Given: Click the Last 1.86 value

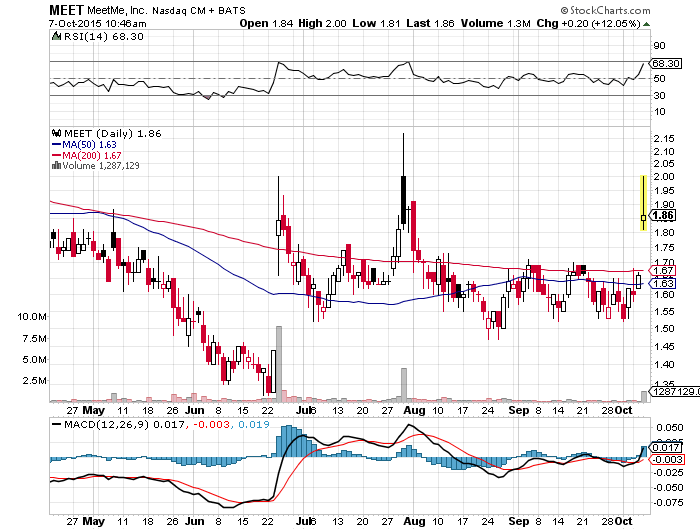Looking at the screenshot, I should pyautogui.click(x=430, y=24).
